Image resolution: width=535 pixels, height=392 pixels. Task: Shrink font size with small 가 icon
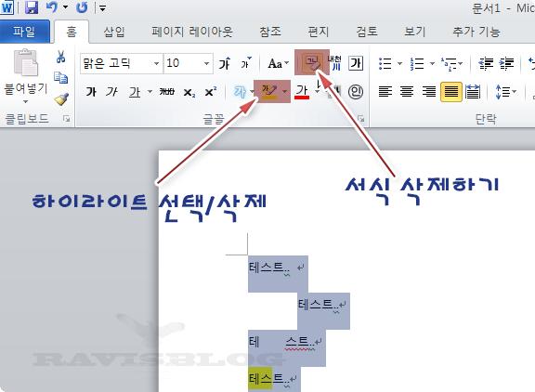pyautogui.click(x=246, y=63)
